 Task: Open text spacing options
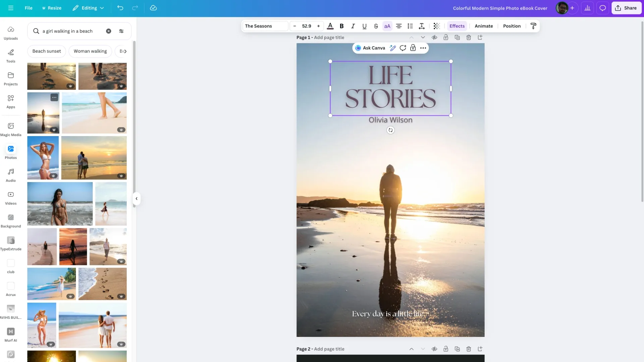pos(422,26)
